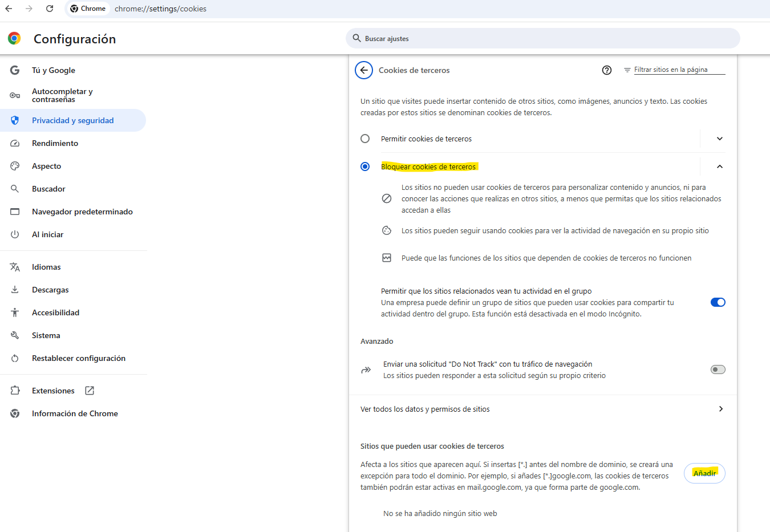Toggle related sites group activity switch

click(x=718, y=302)
